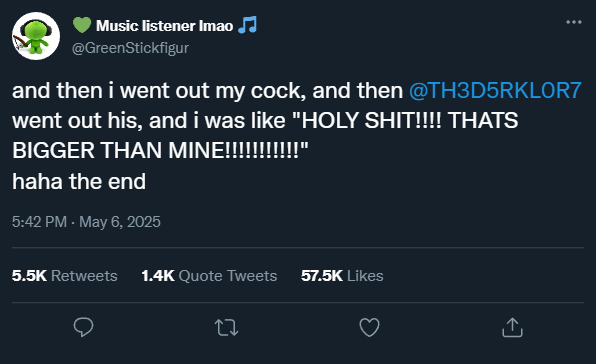Click the Retweets label text

pyautogui.click(x=84, y=275)
